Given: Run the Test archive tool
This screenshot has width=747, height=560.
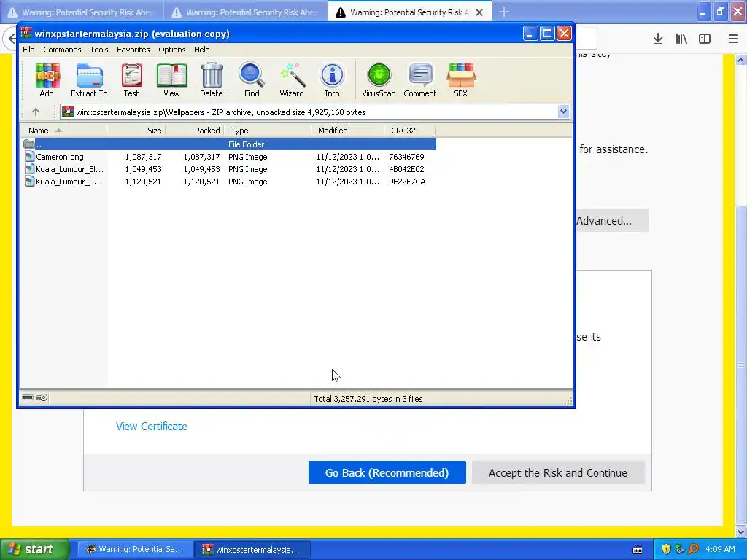Looking at the screenshot, I should click(x=131, y=79).
